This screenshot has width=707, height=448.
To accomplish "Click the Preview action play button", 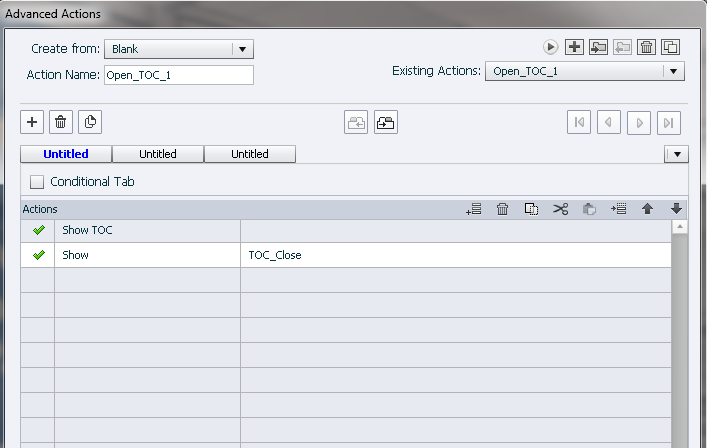I will pyautogui.click(x=550, y=47).
